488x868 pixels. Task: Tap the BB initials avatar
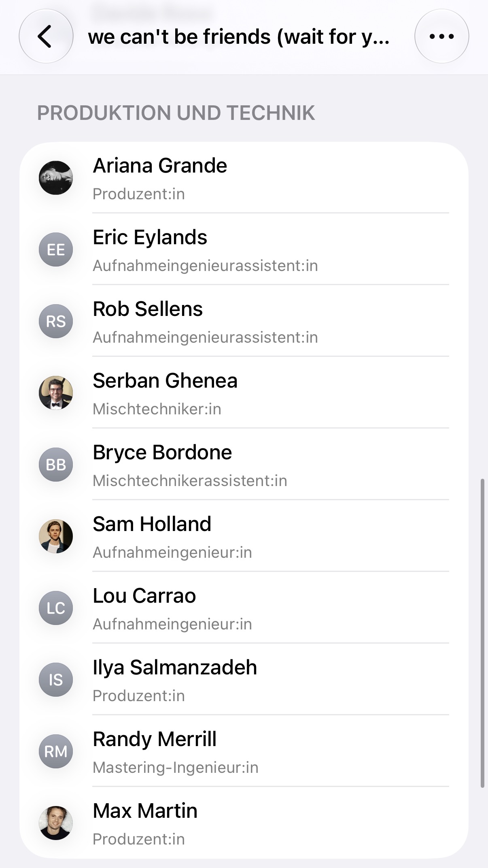point(56,465)
